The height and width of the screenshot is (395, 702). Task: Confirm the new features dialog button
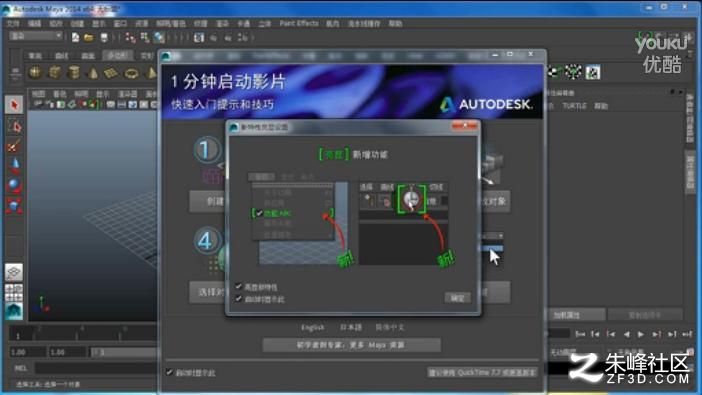pyautogui.click(x=458, y=298)
